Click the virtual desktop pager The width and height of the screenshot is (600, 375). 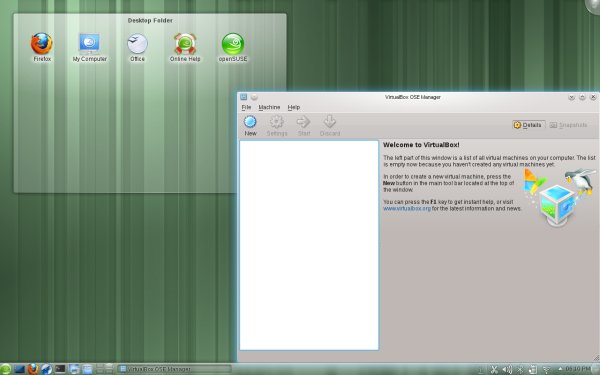tap(104, 369)
